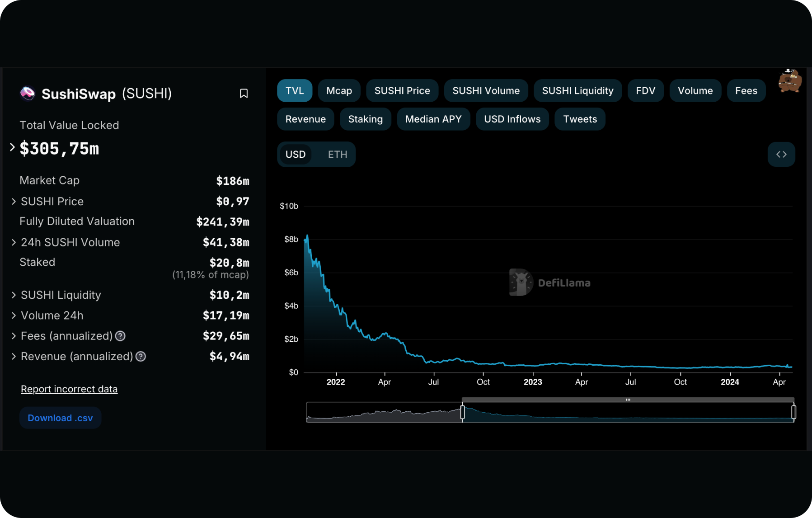Click the range slider top drag bar
The width and height of the screenshot is (812, 518).
point(628,400)
